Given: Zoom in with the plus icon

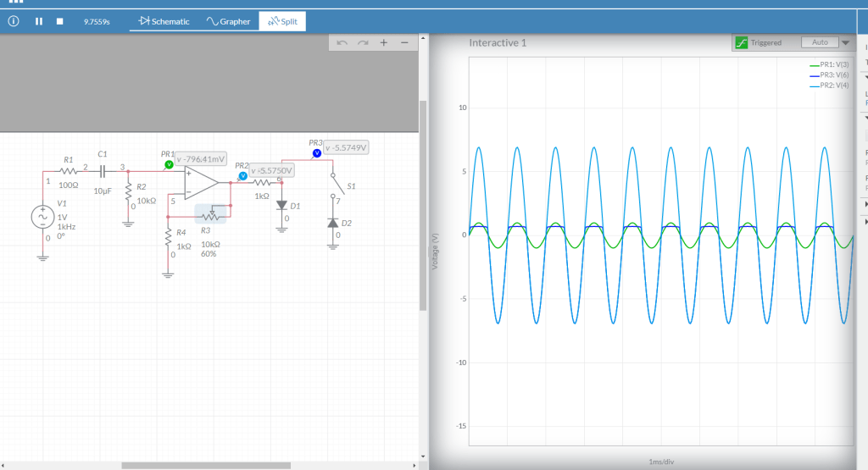Looking at the screenshot, I should [x=383, y=42].
